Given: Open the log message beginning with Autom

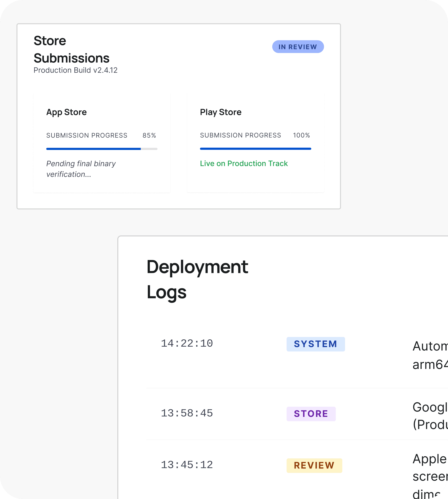Looking at the screenshot, I should 430,355.
